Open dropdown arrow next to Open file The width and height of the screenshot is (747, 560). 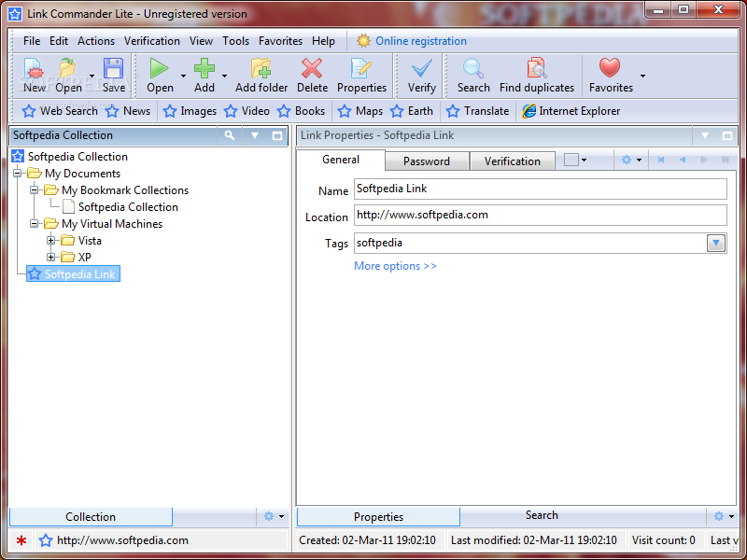click(x=92, y=76)
